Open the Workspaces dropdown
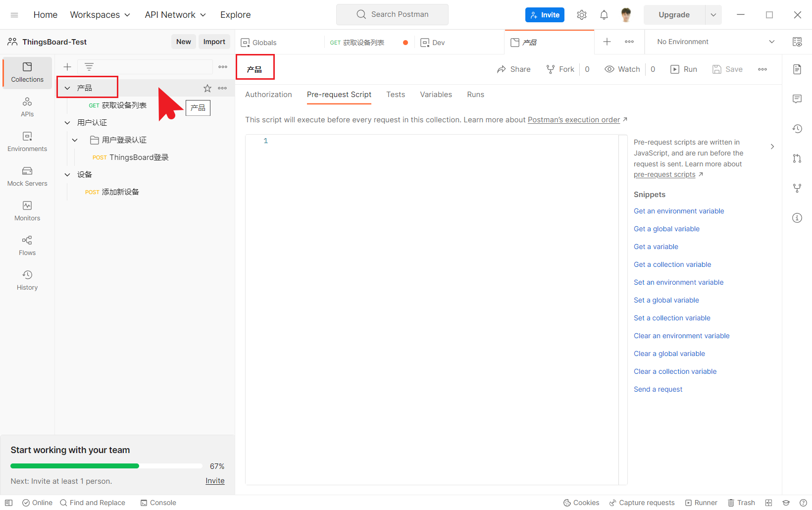This screenshot has width=812, height=510. coord(100,15)
